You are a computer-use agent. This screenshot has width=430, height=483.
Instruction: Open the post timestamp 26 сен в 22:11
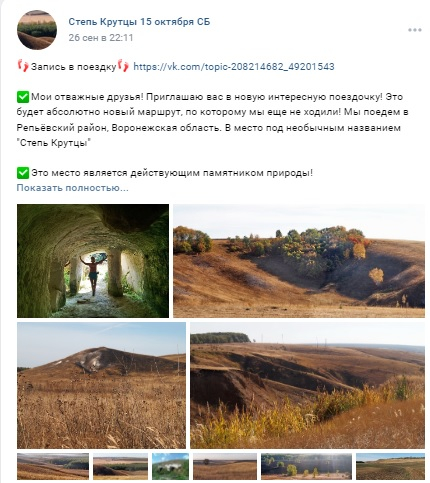101,38
